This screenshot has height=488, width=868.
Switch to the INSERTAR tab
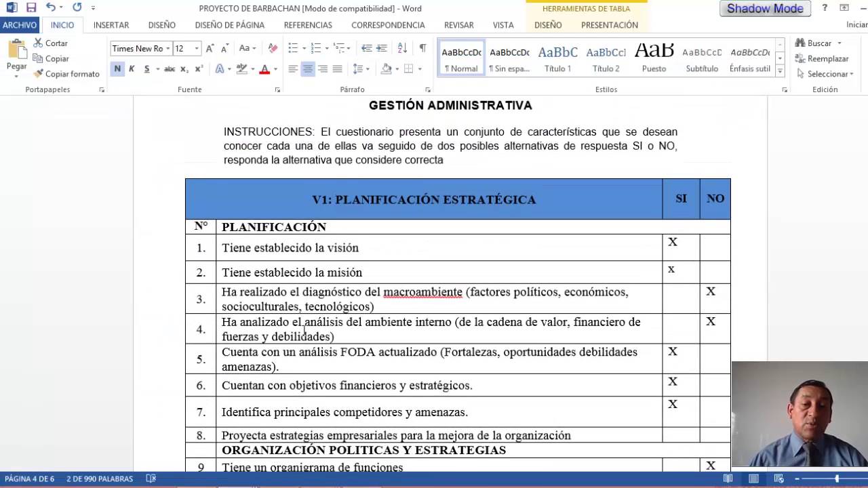111,25
